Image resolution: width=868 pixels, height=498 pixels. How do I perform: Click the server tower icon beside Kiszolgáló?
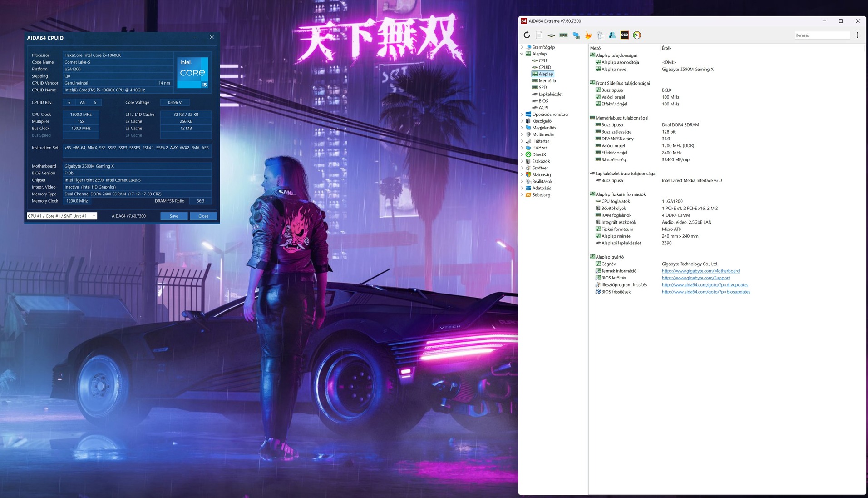(528, 121)
